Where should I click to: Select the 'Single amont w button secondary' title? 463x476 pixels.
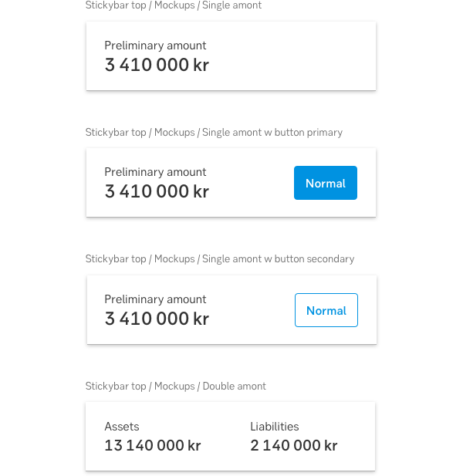tap(219, 258)
